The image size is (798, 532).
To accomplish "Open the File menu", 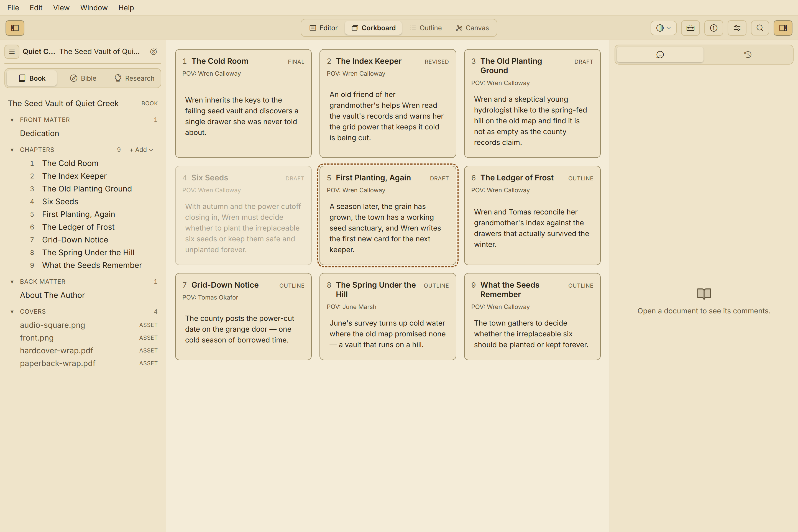I will click(13, 7).
